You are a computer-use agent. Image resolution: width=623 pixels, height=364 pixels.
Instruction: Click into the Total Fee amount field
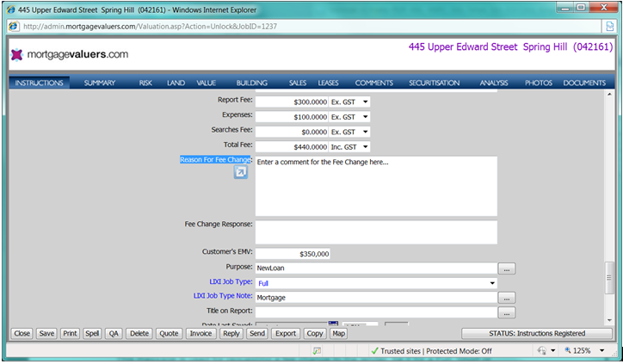click(292, 147)
